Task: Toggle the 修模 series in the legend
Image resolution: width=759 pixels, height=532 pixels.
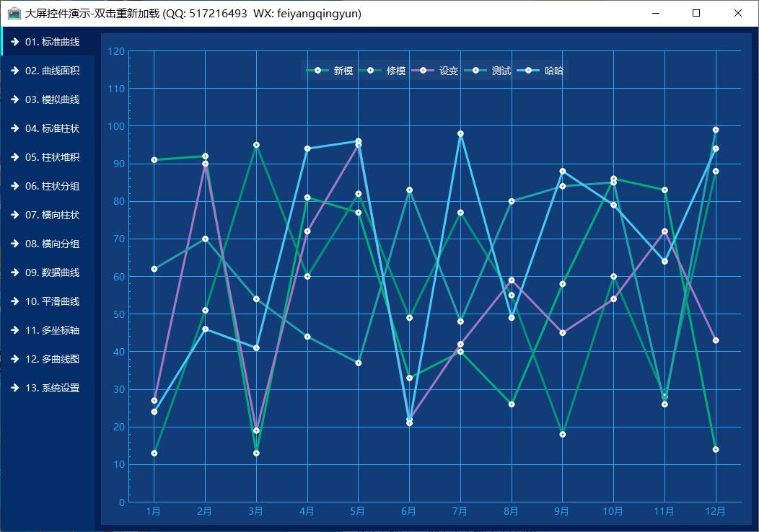Action: (396, 71)
